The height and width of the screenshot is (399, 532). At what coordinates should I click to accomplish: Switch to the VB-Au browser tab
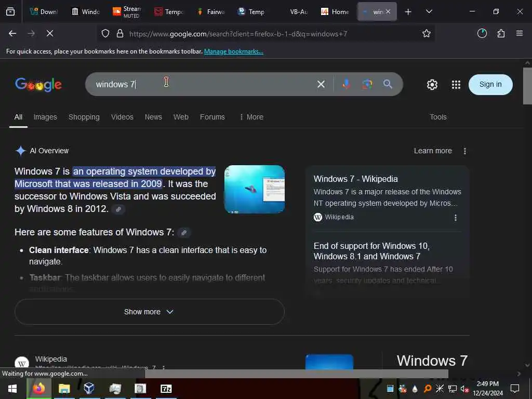pos(295,12)
